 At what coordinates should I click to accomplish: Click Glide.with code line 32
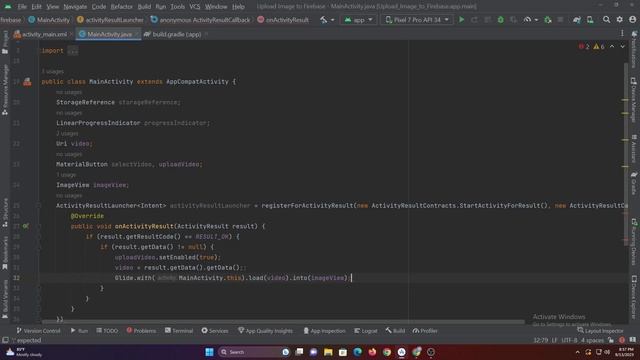(x=233, y=278)
